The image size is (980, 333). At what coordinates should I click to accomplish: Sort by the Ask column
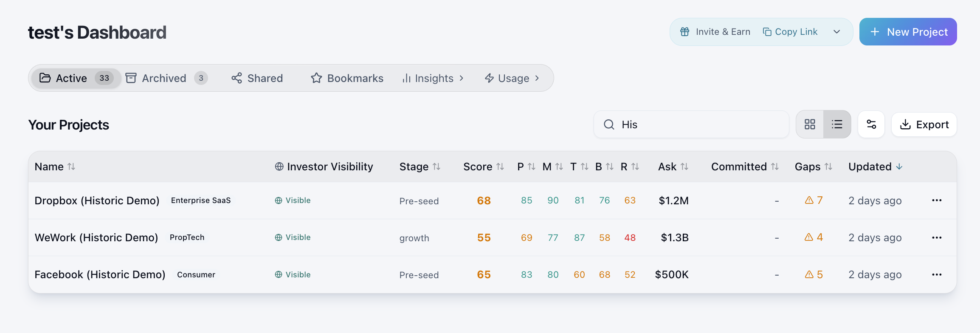pyautogui.click(x=673, y=167)
